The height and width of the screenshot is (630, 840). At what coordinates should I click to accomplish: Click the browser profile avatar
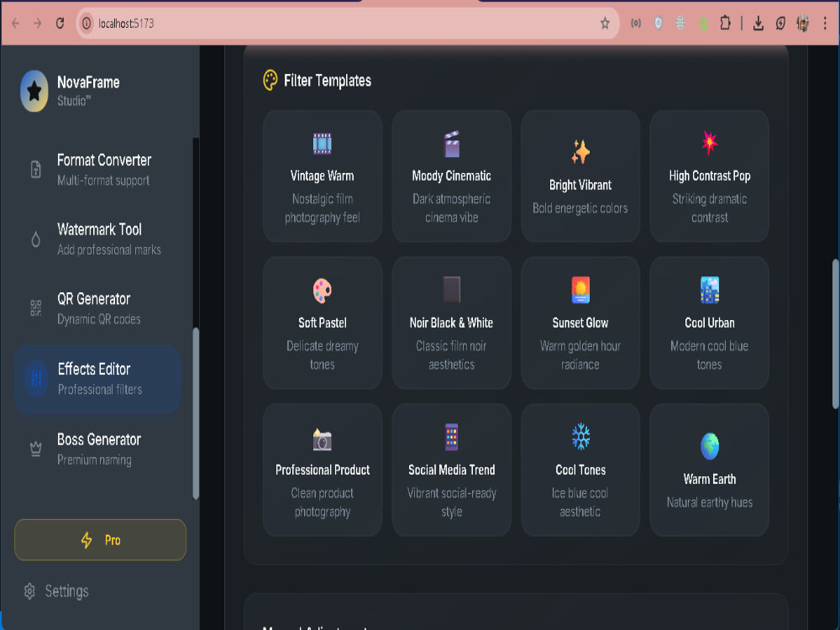point(802,23)
